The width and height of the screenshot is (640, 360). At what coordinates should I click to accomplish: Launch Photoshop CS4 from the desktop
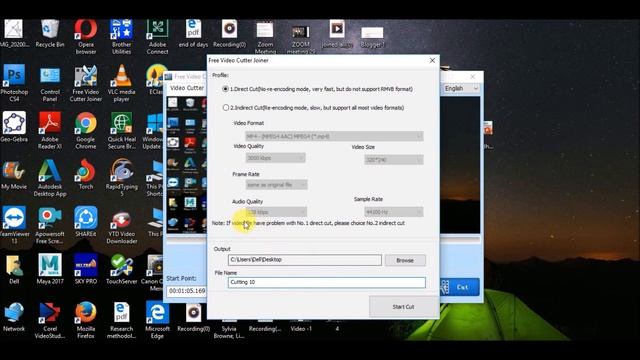[14, 83]
